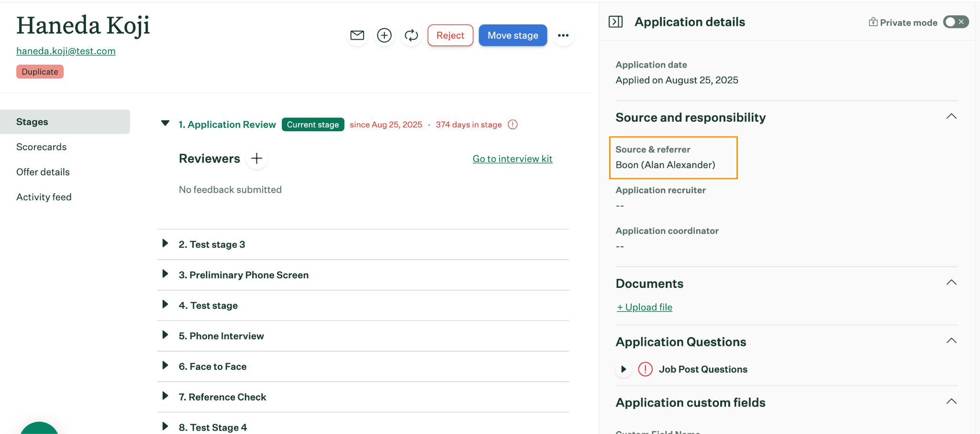This screenshot has height=434, width=980.
Task: Click the '6. Face to Face' title
Action: point(212,366)
